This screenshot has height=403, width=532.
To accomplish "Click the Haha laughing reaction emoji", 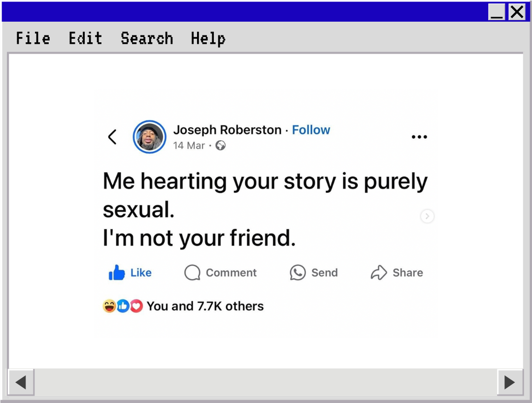I will pos(109,306).
